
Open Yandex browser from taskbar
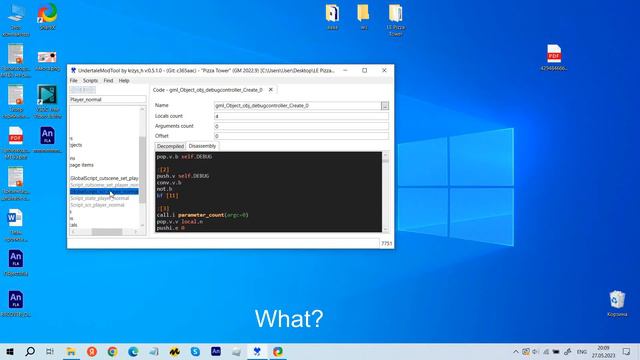pyautogui.click(x=92, y=351)
